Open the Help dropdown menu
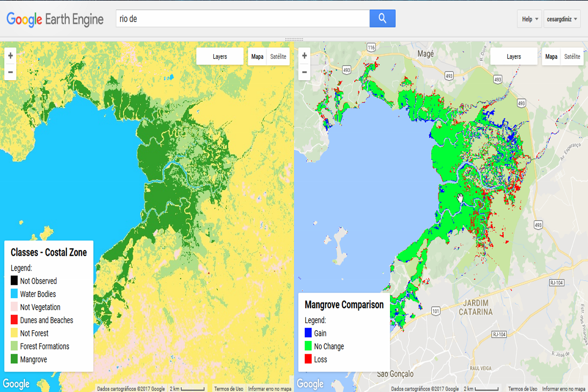The height and width of the screenshot is (392, 588). point(530,19)
